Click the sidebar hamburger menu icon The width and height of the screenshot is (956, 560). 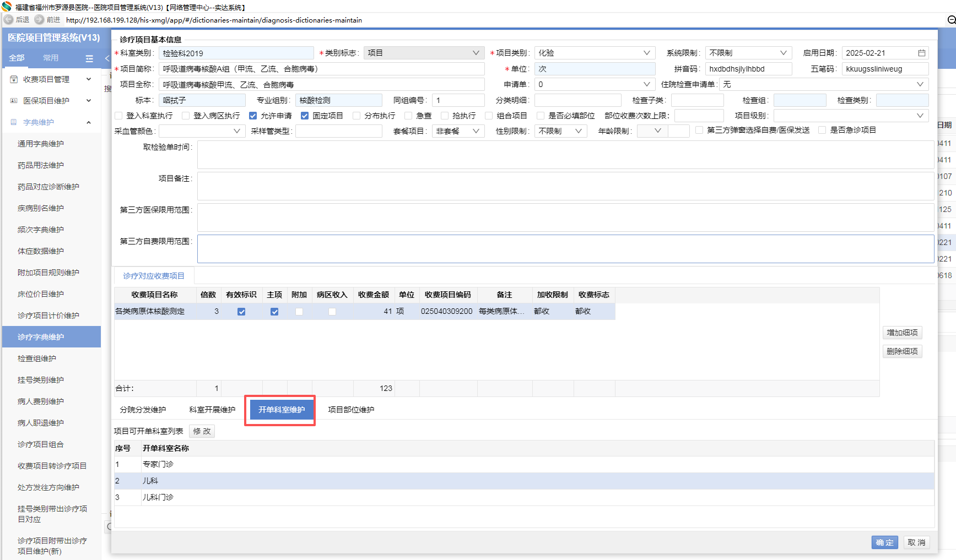[89, 58]
